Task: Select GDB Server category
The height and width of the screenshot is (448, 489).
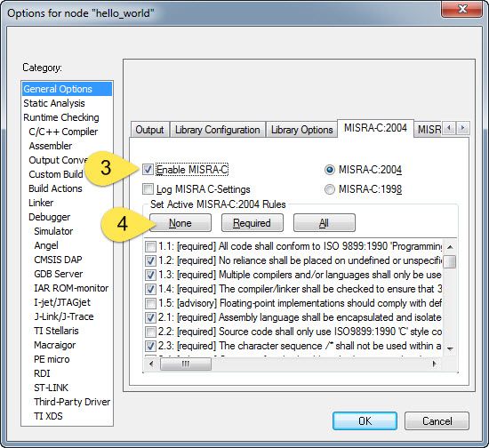Action: pyautogui.click(x=67, y=274)
